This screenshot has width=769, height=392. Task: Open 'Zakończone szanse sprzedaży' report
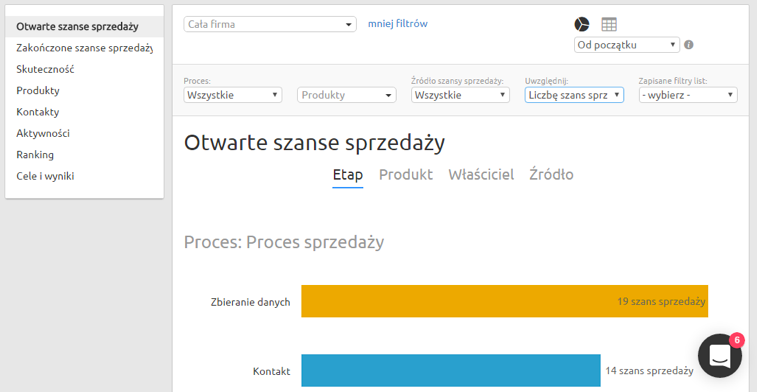click(x=84, y=48)
